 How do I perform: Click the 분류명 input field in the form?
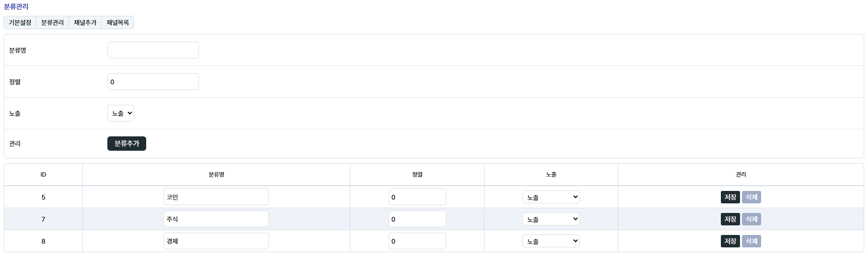pyautogui.click(x=153, y=50)
